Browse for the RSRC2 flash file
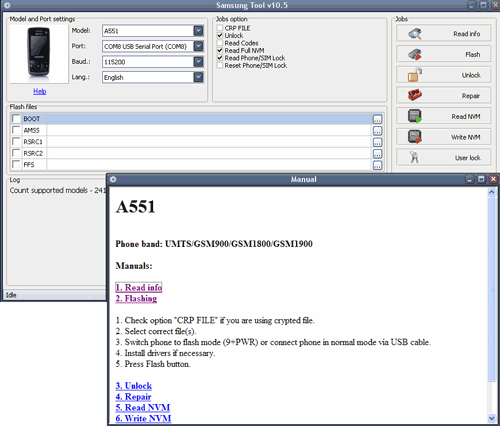 pyautogui.click(x=377, y=154)
